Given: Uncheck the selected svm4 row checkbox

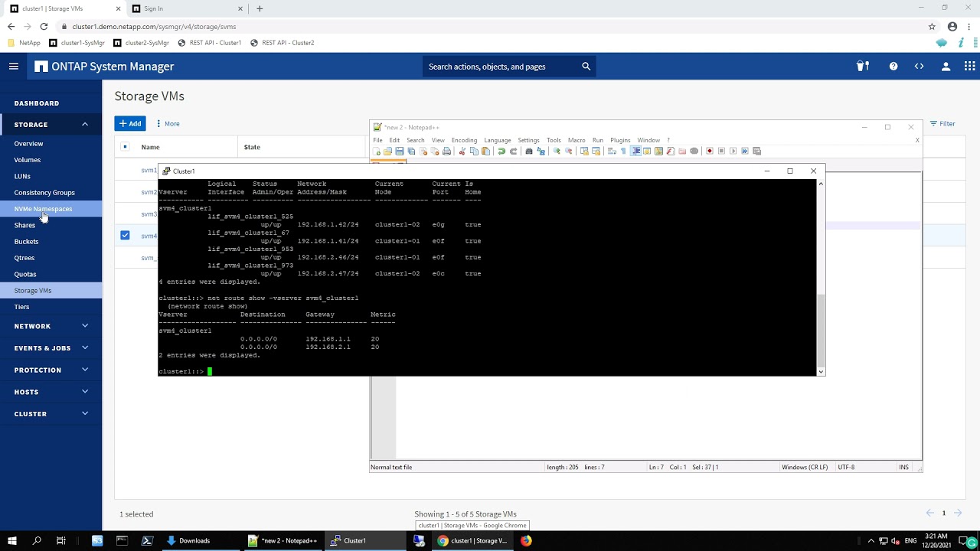Looking at the screenshot, I should tap(125, 235).
